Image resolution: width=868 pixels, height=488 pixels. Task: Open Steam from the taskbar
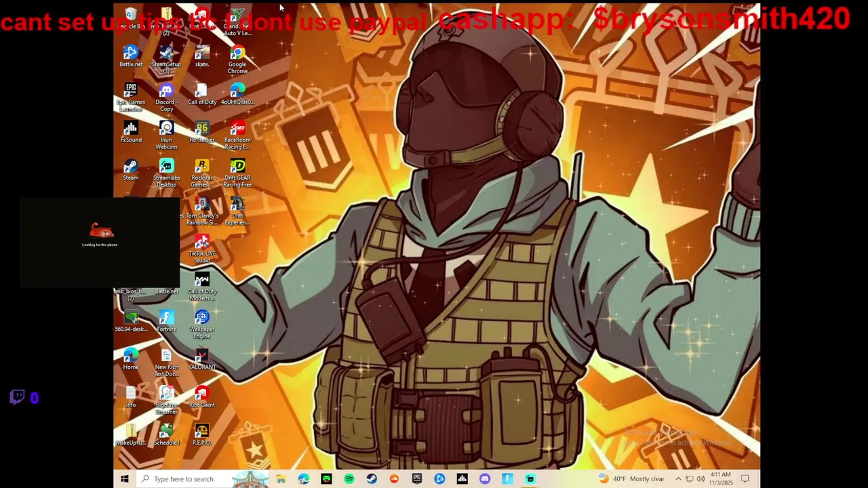(372, 479)
